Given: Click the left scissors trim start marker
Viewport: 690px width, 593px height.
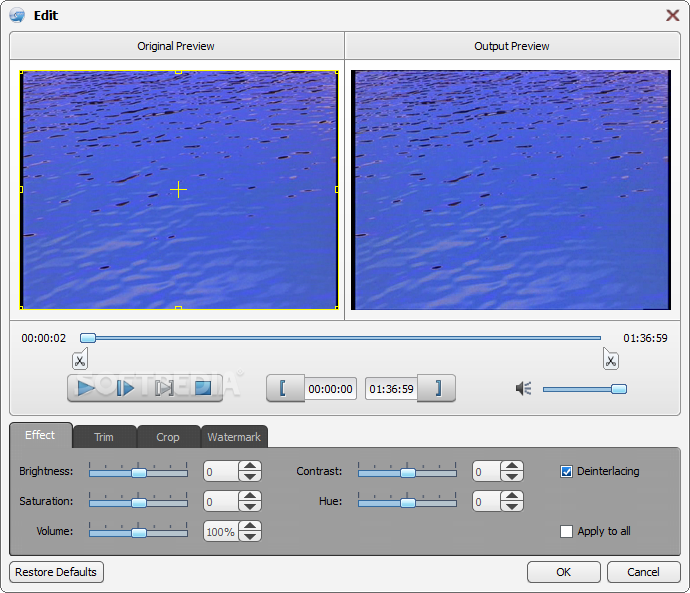Looking at the screenshot, I should click(x=80, y=359).
